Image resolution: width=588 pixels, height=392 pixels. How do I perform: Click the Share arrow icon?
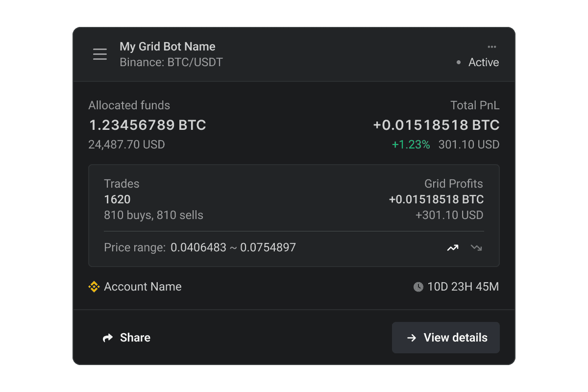pos(108,338)
